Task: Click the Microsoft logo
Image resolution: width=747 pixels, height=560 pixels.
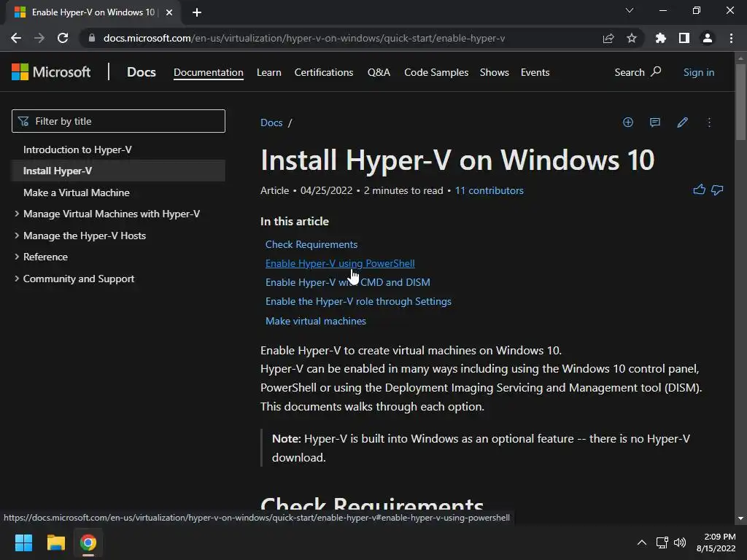Action: (x=51, y=72)
